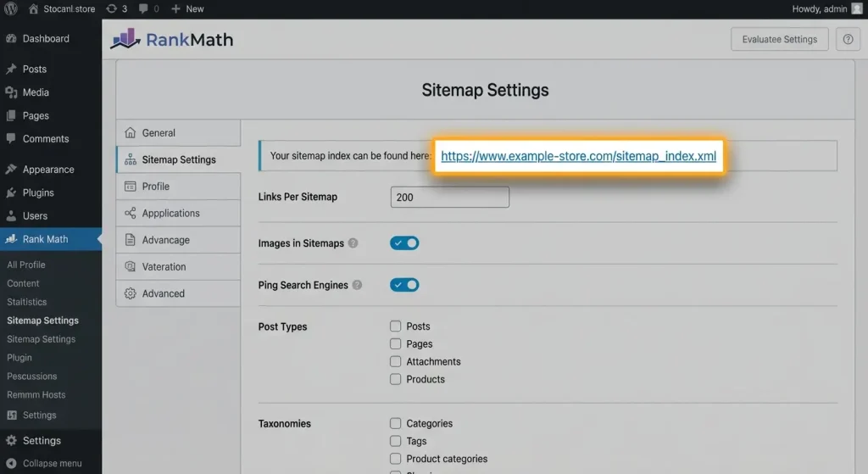Click the Media icon in sidebar
868x474 pixels.
[x=11, y=92]
